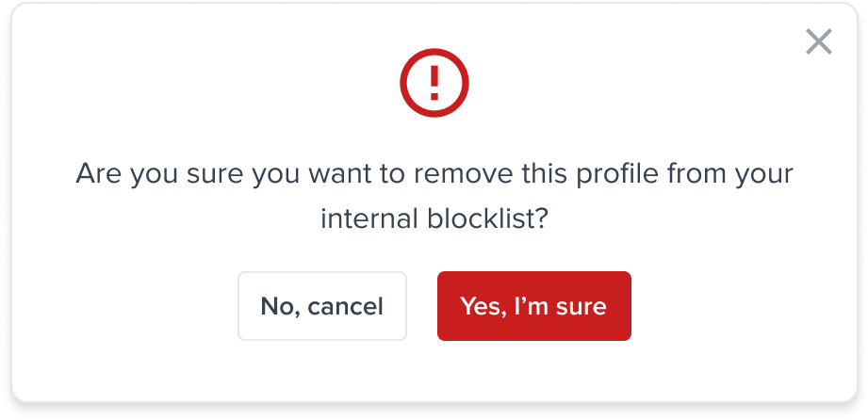Cancel the blocklist removal

point(321,306)
